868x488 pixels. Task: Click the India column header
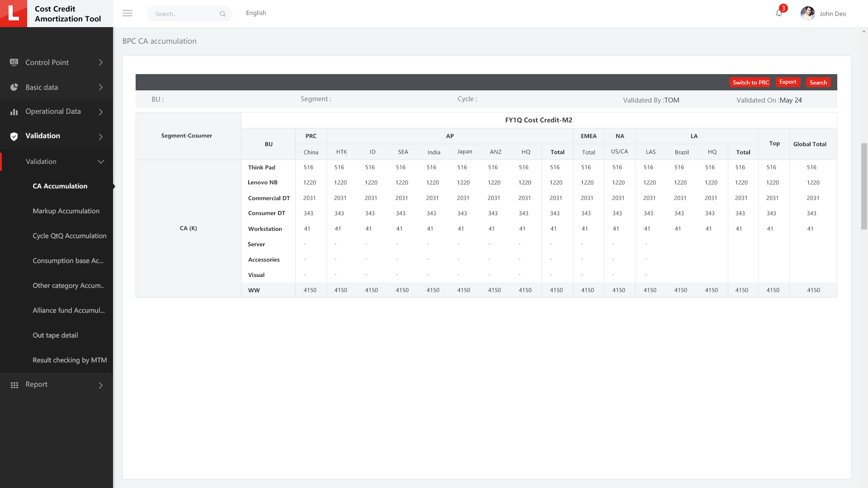tap(434, 152)
